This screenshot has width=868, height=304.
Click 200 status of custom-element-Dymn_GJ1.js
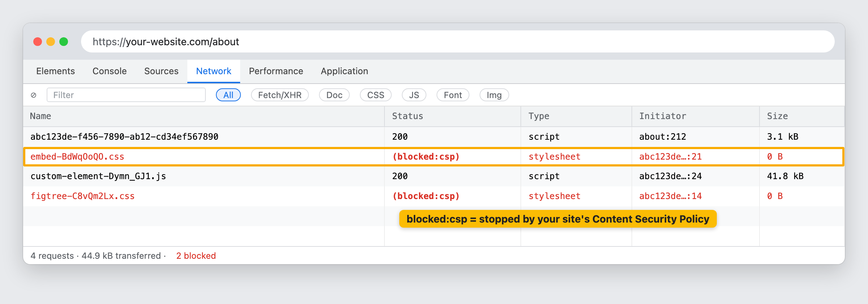[x=400, y=176]
